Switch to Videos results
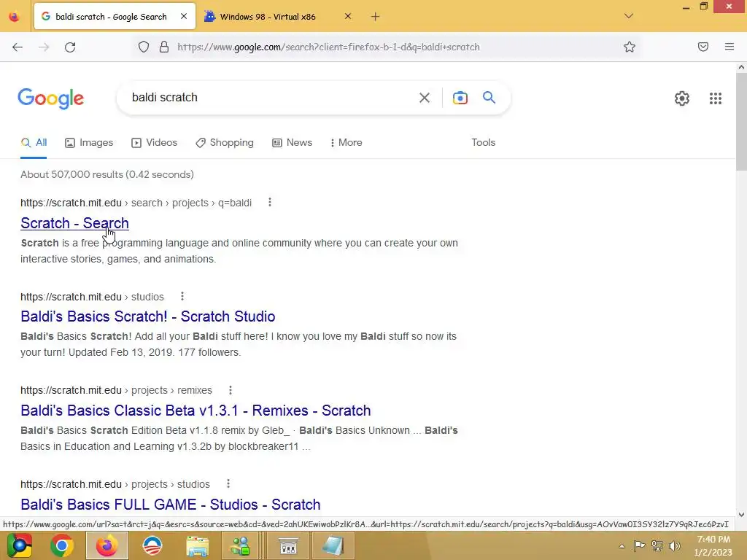 [x=155, y=142]
